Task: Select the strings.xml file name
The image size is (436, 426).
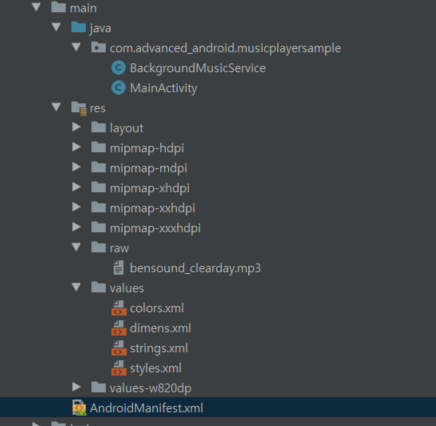Action: pos(159,348)
